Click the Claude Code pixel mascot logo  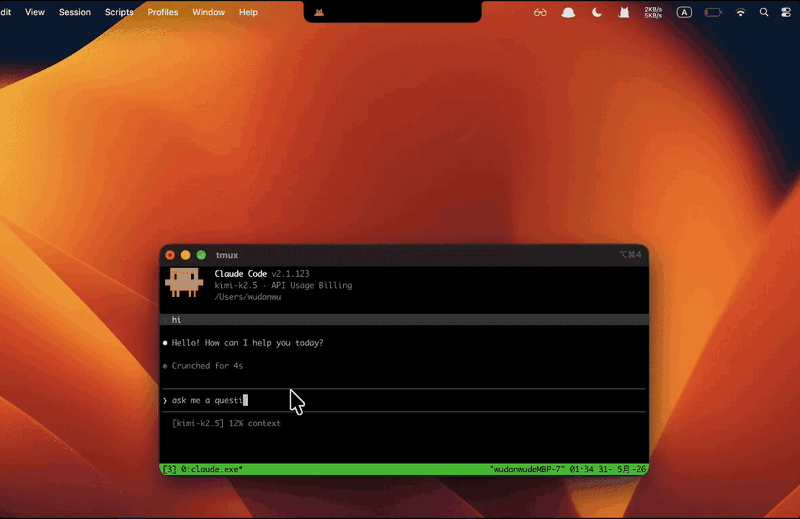tap(184, 282)
